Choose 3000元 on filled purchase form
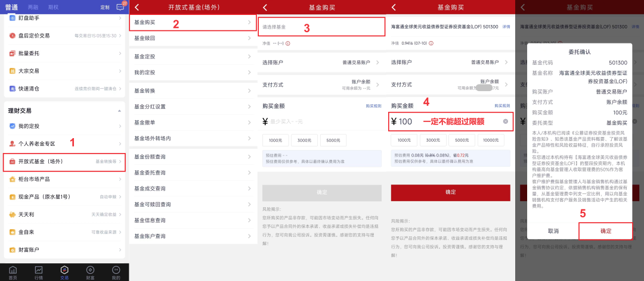 pyautogui.click(x=432, y=140)
